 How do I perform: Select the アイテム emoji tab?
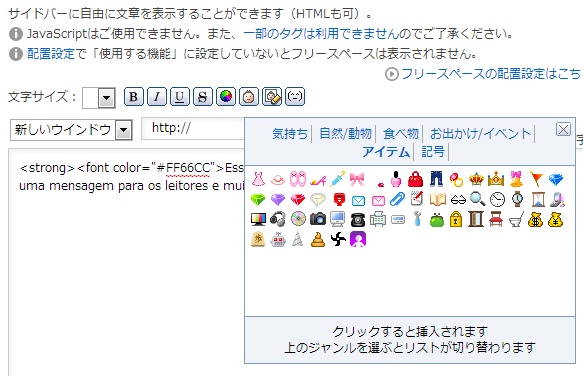386,152
